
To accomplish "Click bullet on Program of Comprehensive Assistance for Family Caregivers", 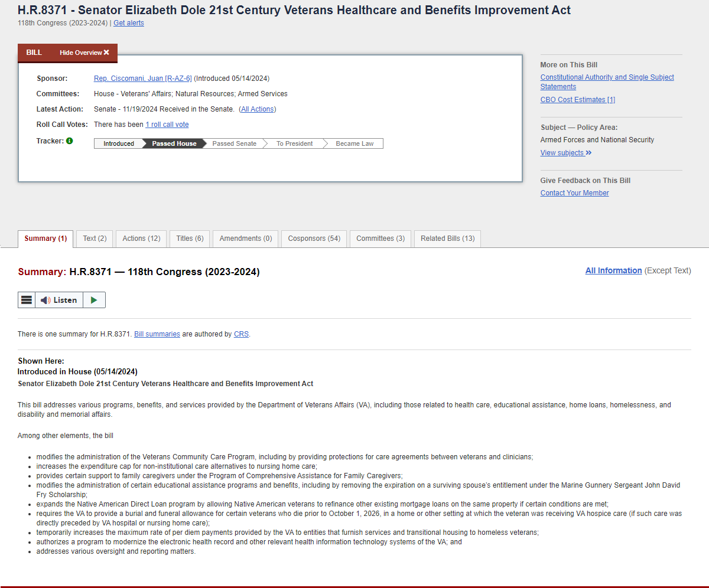I will tap(219, 476).
